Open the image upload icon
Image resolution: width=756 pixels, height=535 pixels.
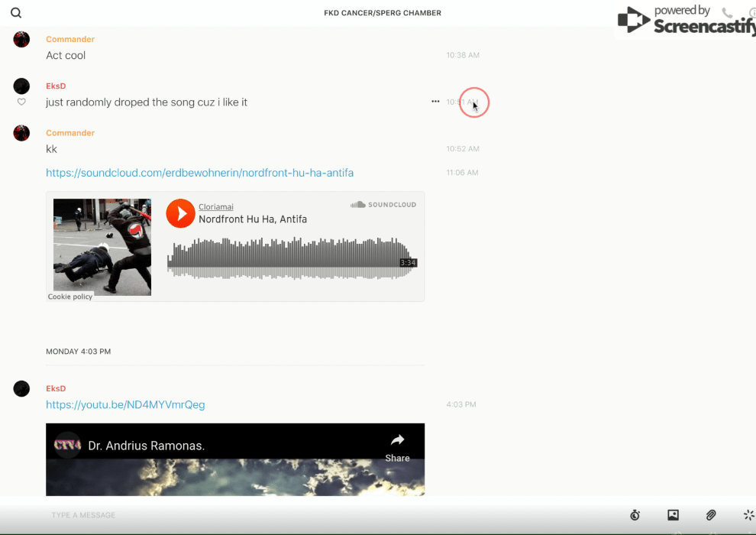(x=673, y=515)
